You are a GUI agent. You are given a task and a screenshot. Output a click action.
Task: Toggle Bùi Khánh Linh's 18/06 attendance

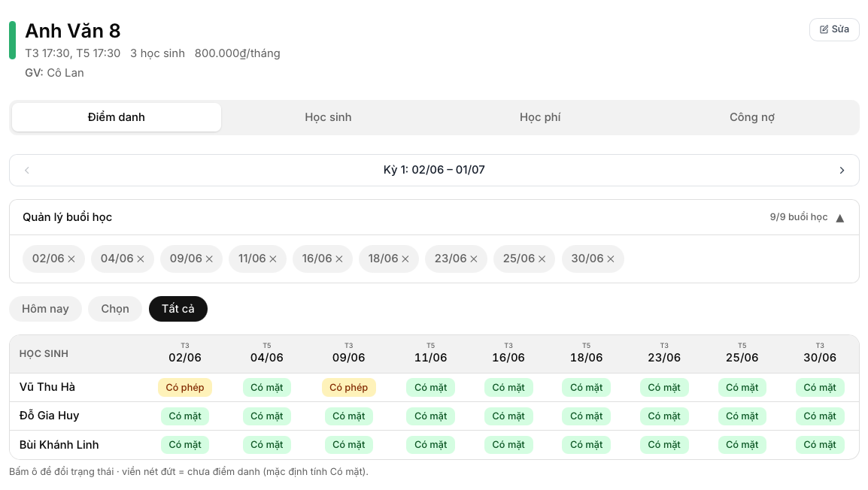(x=586, y=445)
